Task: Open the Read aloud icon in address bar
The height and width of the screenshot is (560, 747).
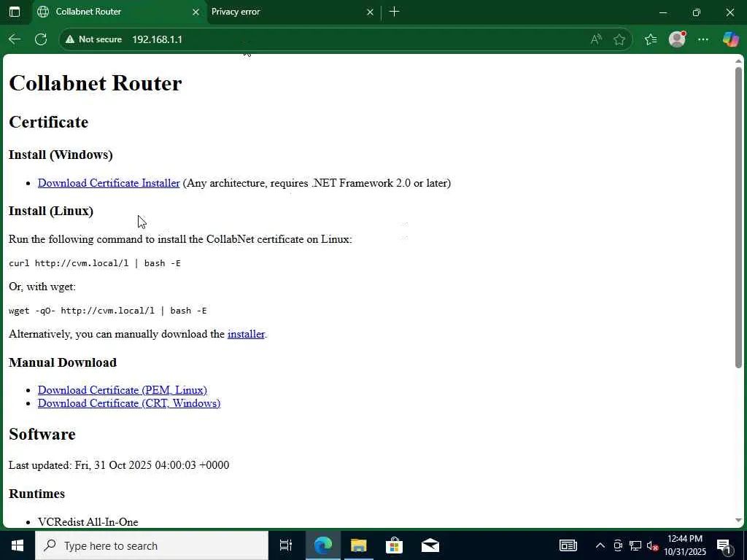Action: click(x=596, y=39)
